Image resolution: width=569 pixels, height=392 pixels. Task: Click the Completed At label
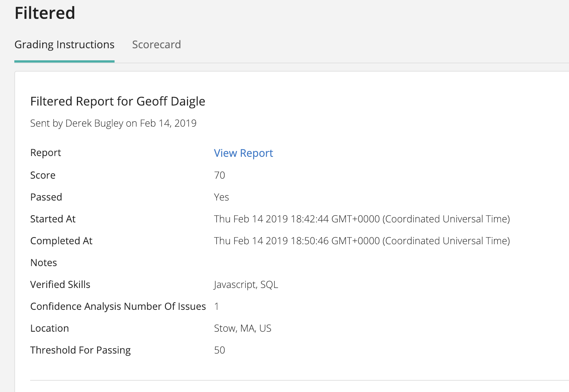coord(61,241)
